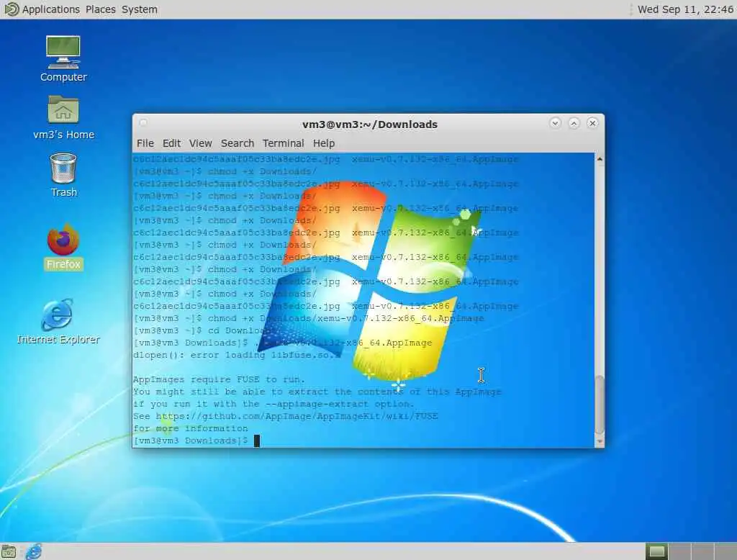Switch to the second workspace in the switcher

(x=679, y=551)
